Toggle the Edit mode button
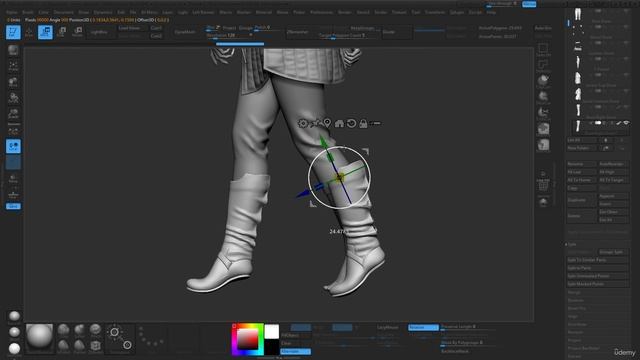The height and width of the screenshot is (360, 640). [13, 32]
